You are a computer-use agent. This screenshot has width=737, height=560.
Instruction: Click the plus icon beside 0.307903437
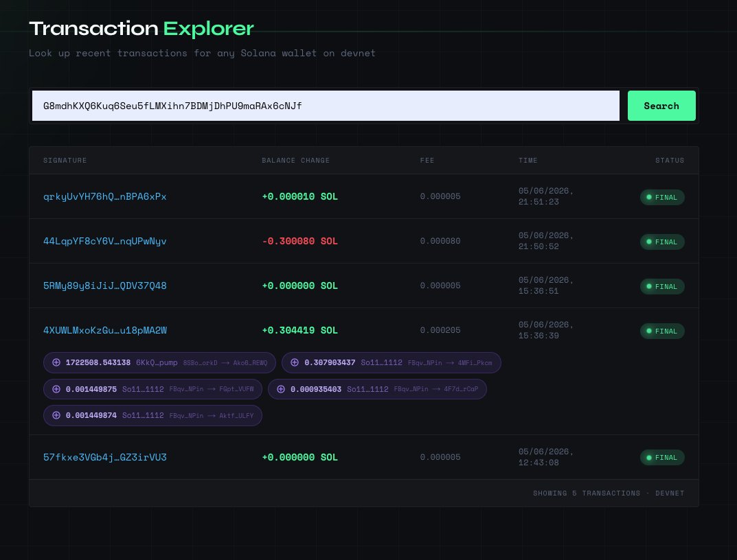(x=295, y=362)
